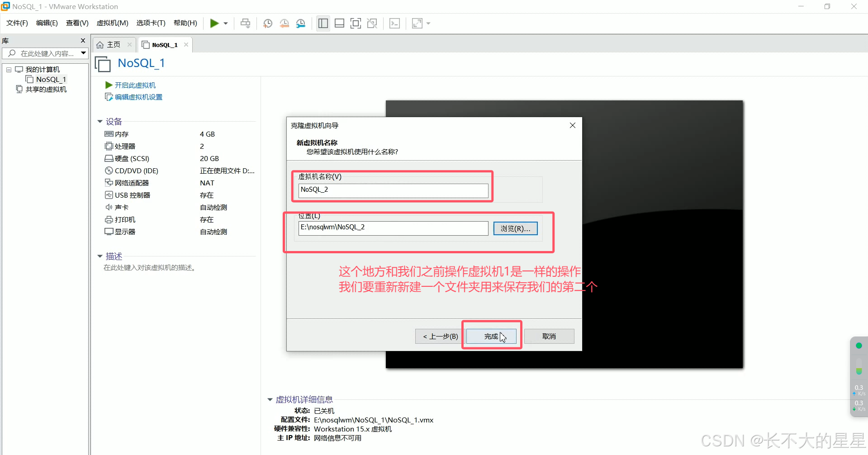868x455 pixels.
Task: Click the 硬盘 (SCSI) device icon
Action: tap(109, 158)
